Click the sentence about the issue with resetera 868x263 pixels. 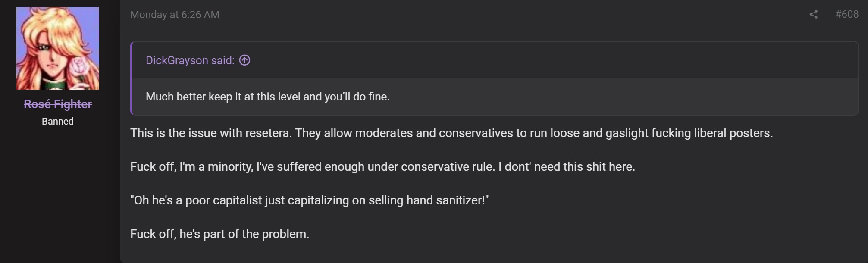[x=451, y=133]
